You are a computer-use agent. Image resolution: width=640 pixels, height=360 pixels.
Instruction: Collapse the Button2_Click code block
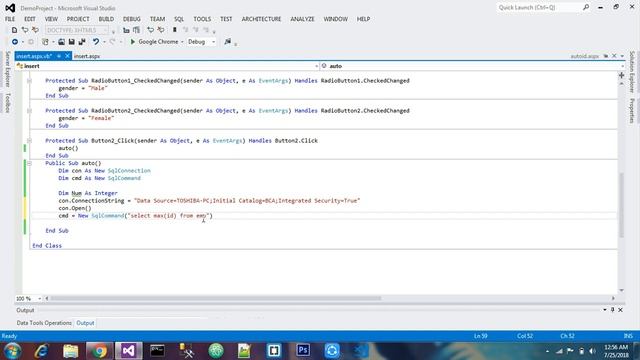pyautogui.click(x=29, y=141)
